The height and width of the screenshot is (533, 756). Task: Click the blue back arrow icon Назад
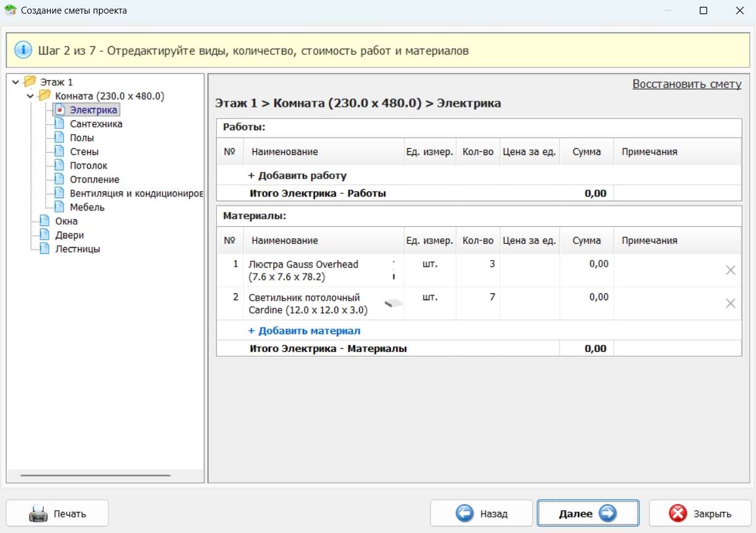[x=464, y=513]
